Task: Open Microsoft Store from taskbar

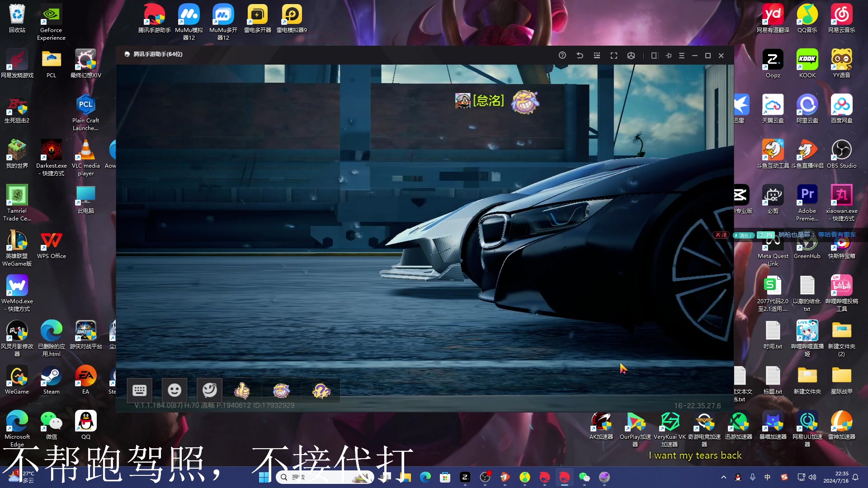Action: (x=445, y=477)
